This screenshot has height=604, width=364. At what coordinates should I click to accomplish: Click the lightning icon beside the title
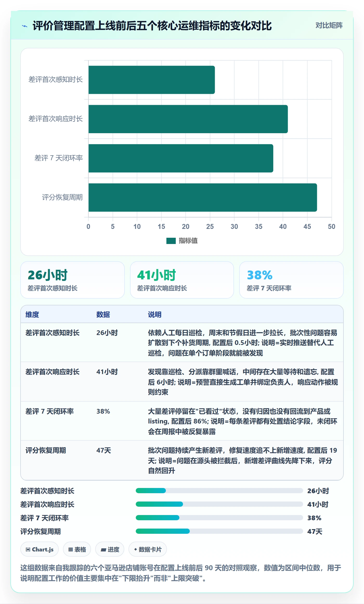[x=25, y=26]
